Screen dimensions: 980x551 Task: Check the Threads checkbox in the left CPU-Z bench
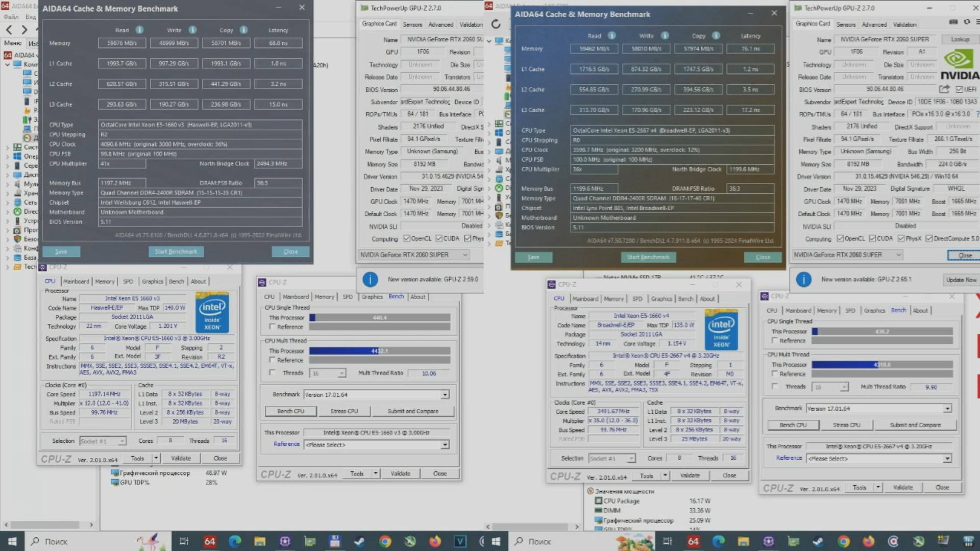(273, 373)
